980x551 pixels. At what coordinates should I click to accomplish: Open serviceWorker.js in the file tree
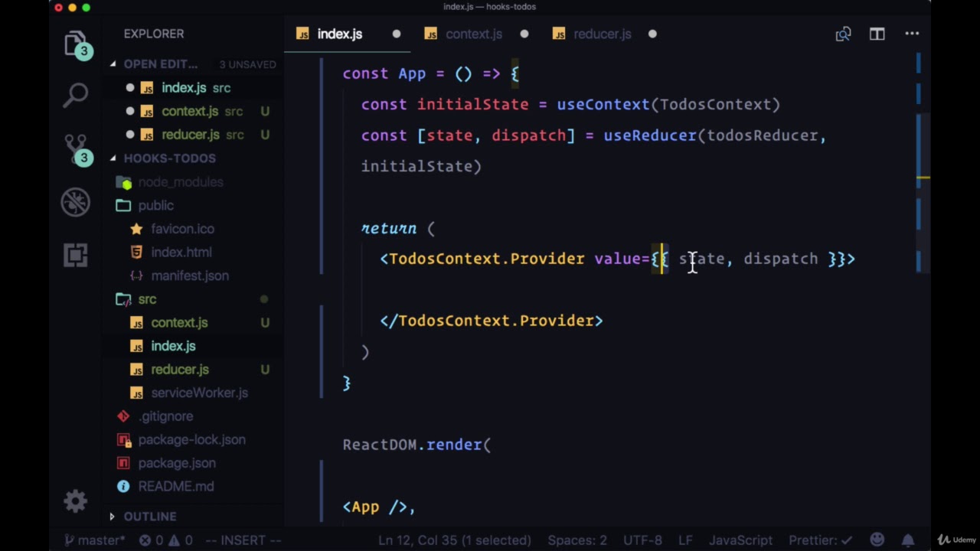[199, 393]
